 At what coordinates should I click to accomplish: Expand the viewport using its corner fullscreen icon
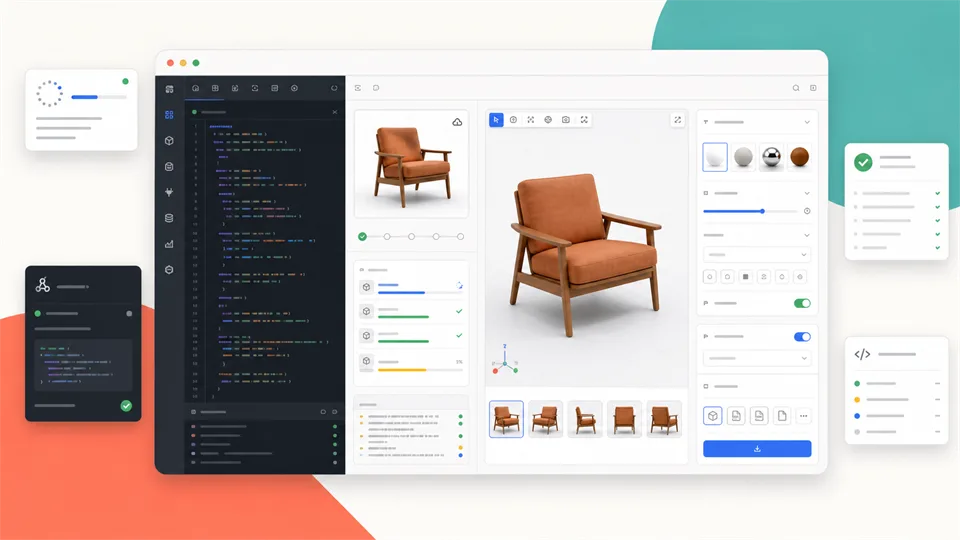coord(677,120)
